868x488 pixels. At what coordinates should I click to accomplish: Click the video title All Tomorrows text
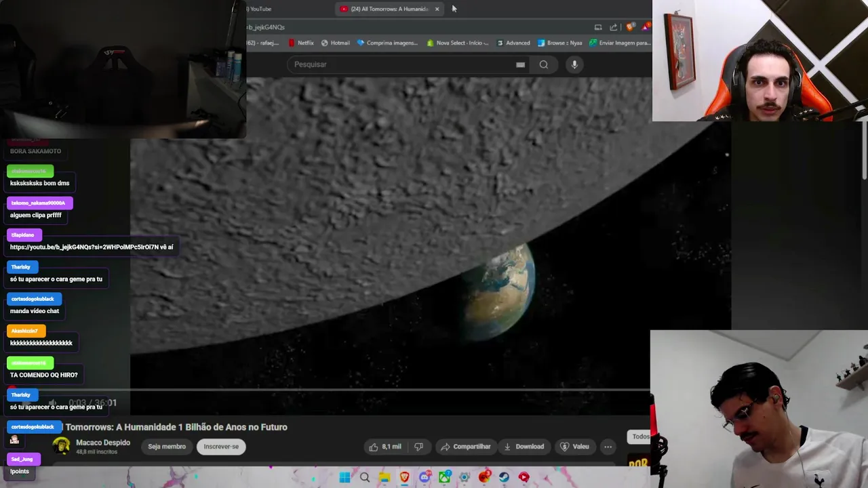[x=176, y=427]
